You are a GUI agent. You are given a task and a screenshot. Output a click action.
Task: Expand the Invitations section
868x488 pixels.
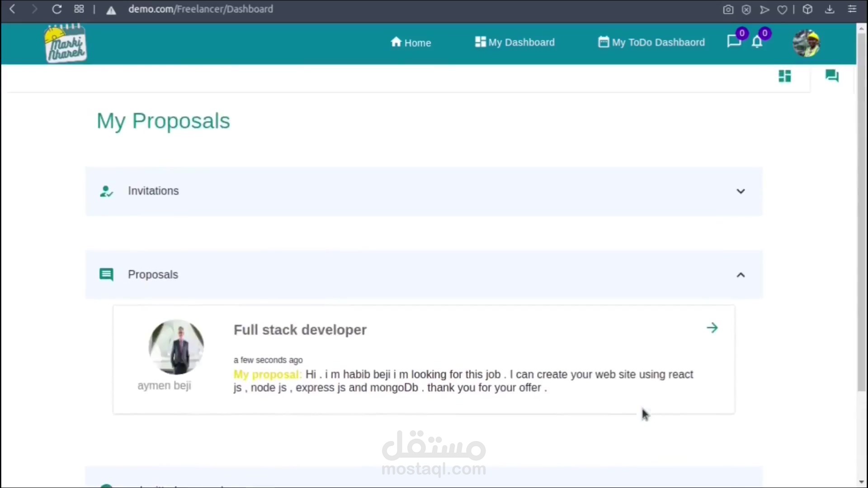click(x=741, y=191)
